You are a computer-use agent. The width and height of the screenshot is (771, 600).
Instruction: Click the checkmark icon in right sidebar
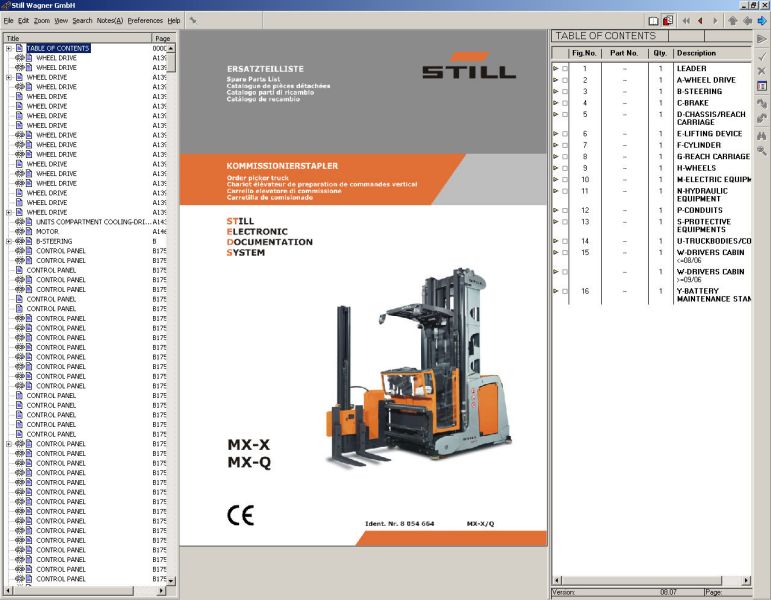click(762, 56)
